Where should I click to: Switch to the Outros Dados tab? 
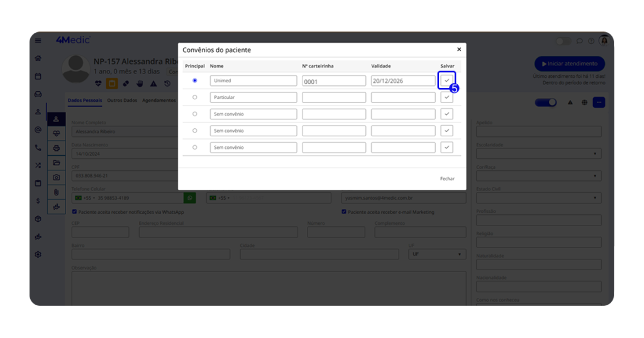click(x=122, y=101)
